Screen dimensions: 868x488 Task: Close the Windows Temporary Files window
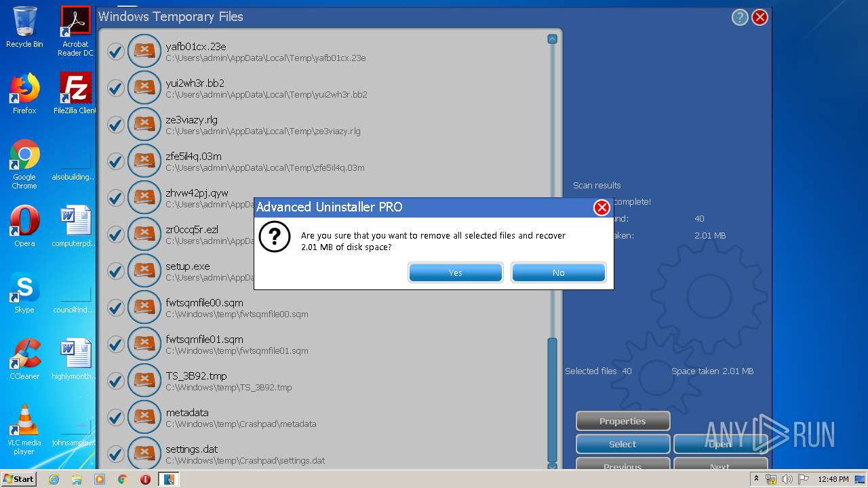coord(760,18)
